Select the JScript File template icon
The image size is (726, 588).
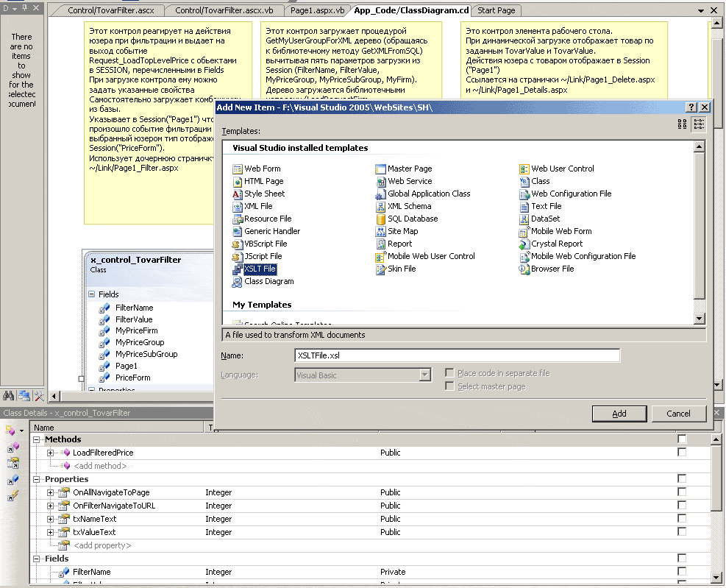coord(238,256)
